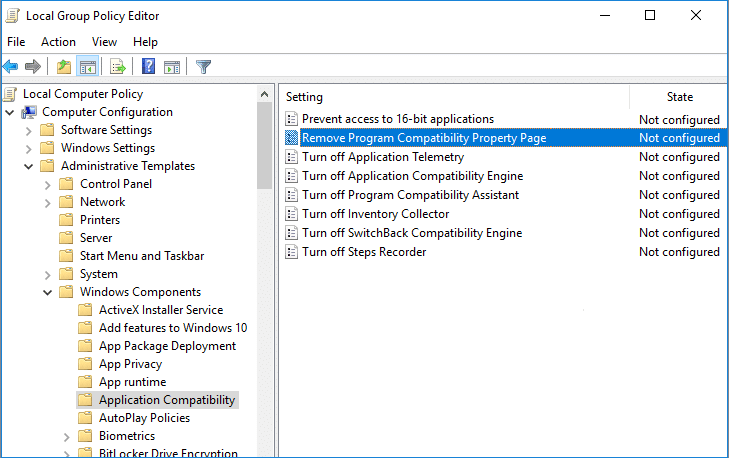729x458 pixels.
Task: Click the Export List toolbar icon
Action: 118,67
